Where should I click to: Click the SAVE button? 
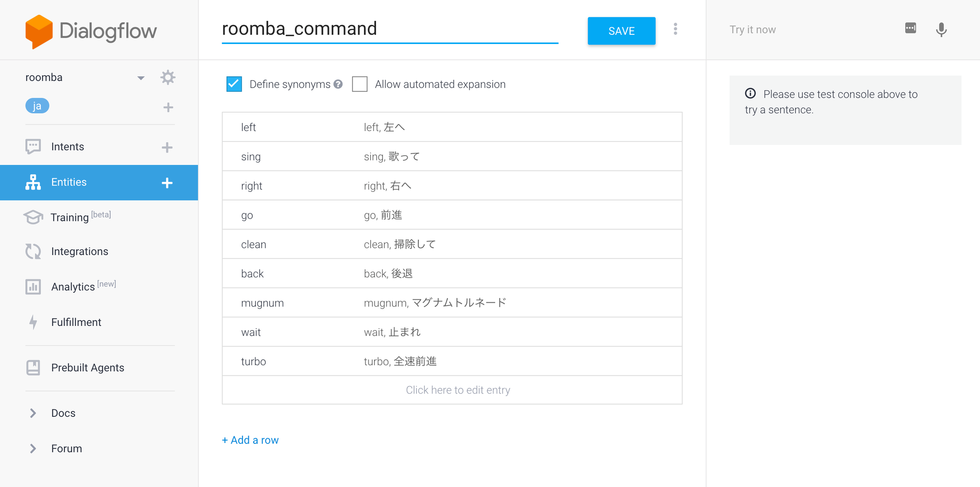pos(621,31)
